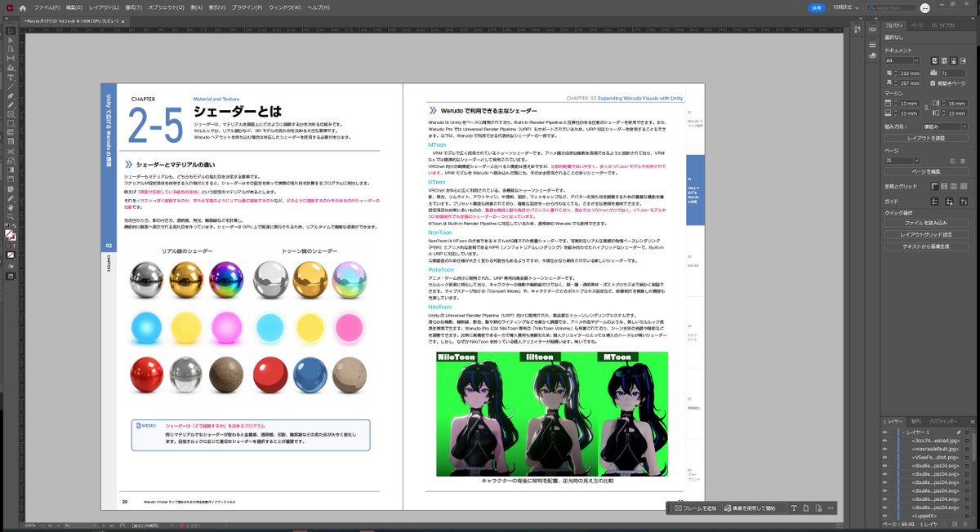Select the Selection tool in the toolbox
The height and width of the screenshot is (532, 980).
[x=11, y=31]
